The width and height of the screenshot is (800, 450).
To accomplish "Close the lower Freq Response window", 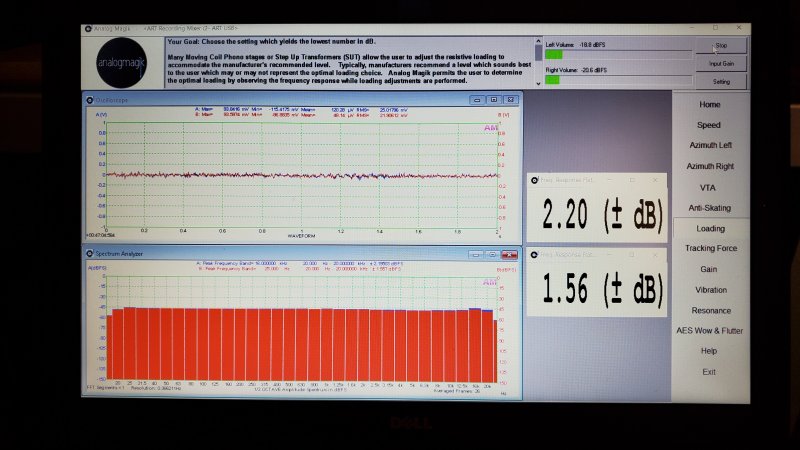I will tap(655, 255).
